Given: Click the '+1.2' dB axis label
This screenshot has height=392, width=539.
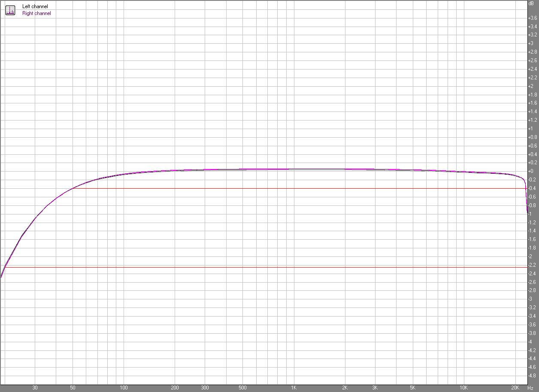Looking at the screenshot, I should tap(532, 120).
